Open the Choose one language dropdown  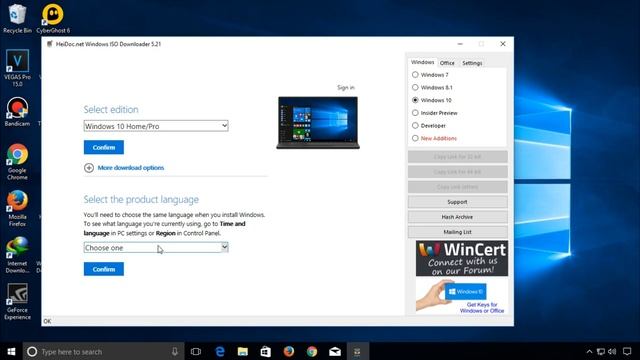click(156, 247)
